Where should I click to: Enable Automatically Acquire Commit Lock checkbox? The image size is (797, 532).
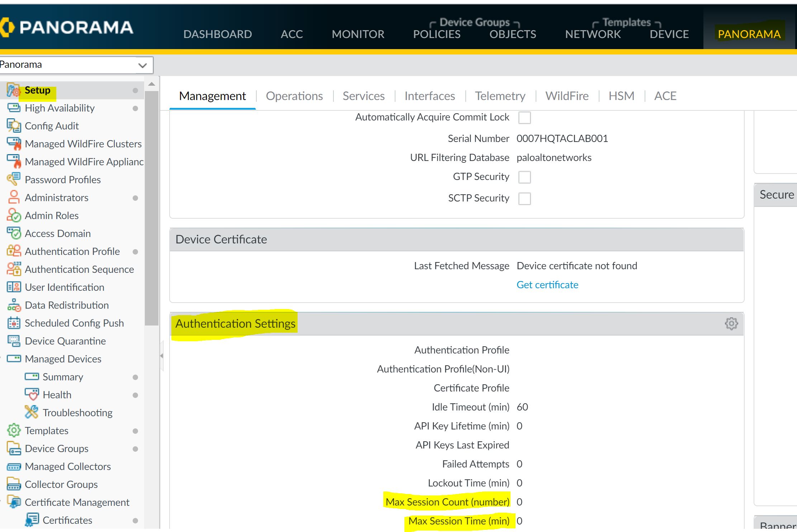pos(524,118)
